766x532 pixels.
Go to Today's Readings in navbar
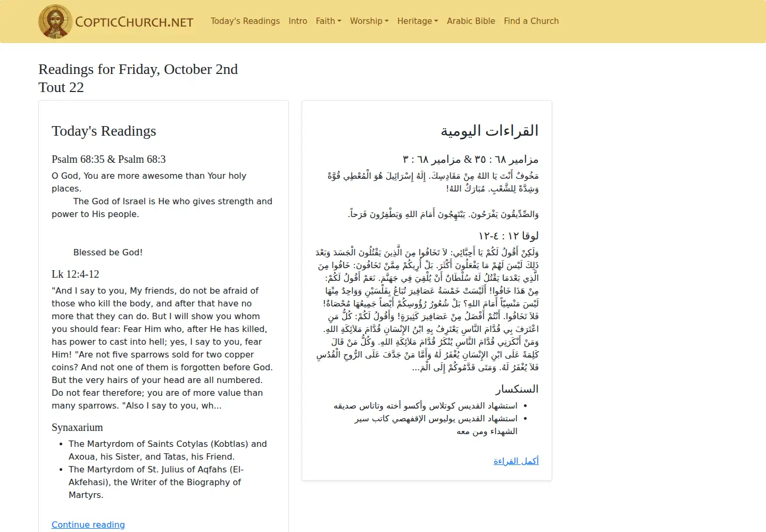click(x=245, y=21)
